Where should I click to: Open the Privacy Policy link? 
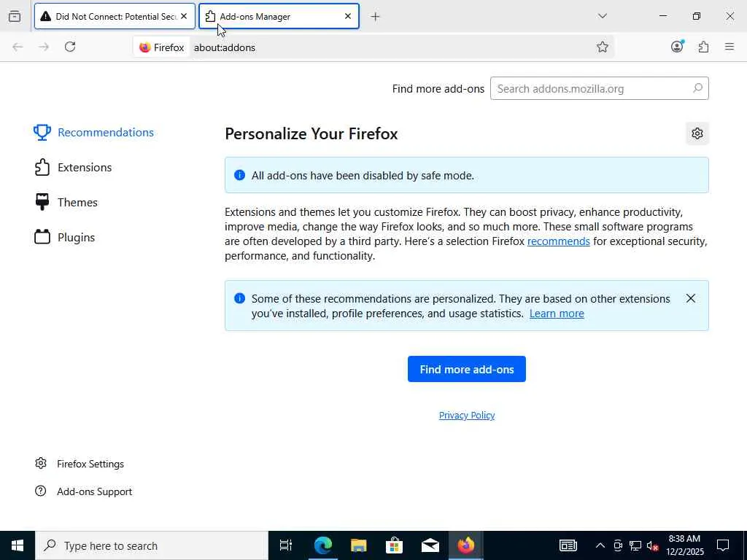pos(466,415)
